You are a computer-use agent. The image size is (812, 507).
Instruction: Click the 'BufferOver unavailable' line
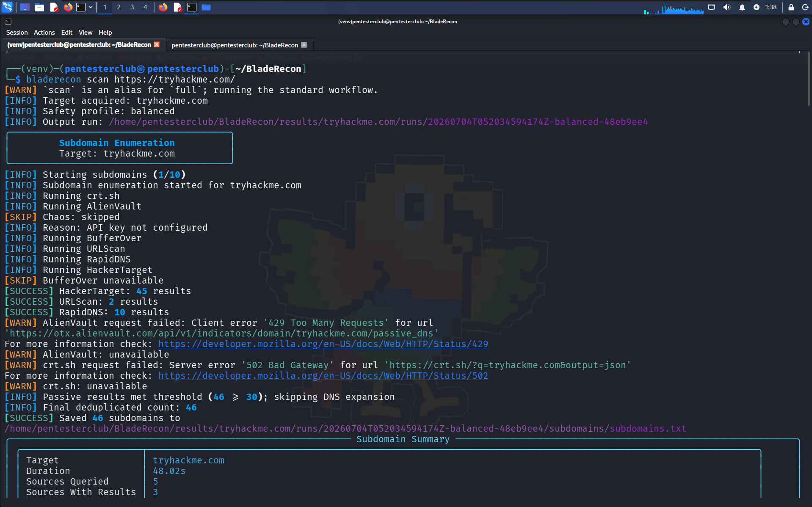pos(84,281)
